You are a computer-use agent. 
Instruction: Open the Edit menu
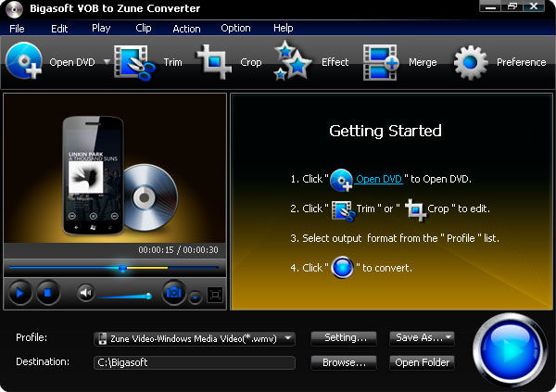(59, 29)
